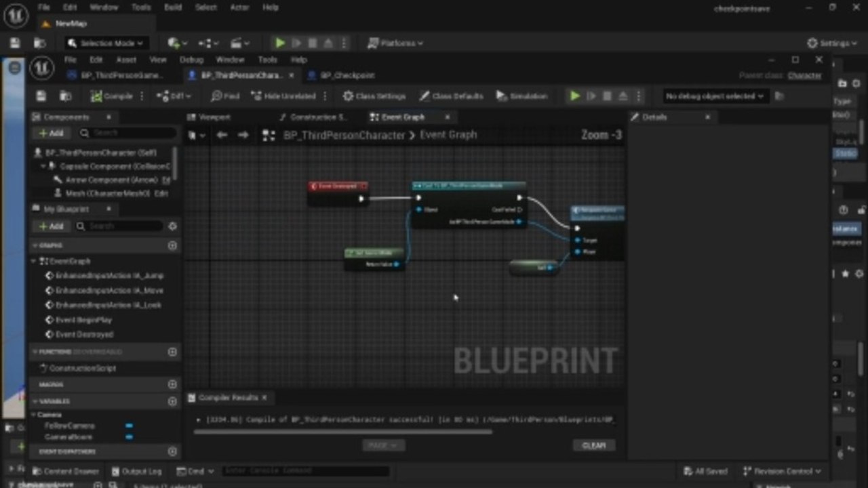Open the play options three-dot menu in the blueprint editor

[639, 96]
